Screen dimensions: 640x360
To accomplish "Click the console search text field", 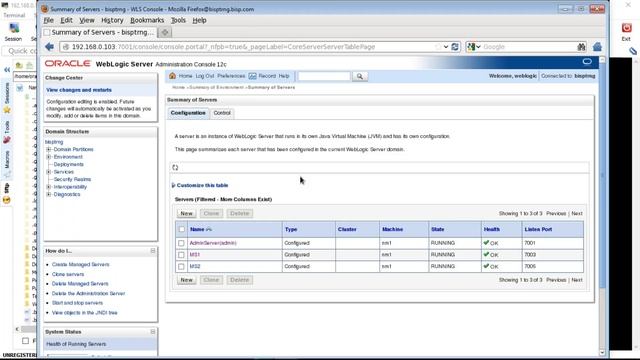I will pos(324,76).
